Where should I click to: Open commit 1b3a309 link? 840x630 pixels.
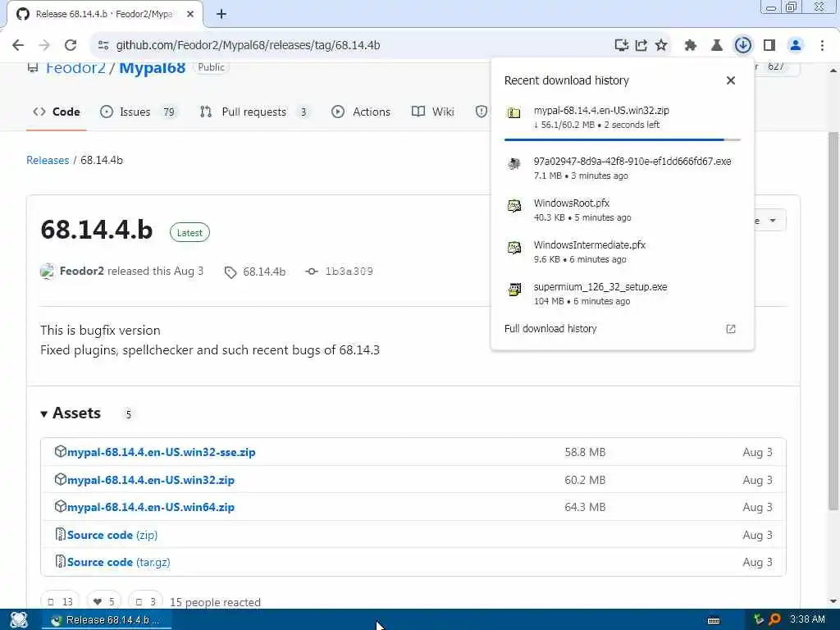[349, 271]
